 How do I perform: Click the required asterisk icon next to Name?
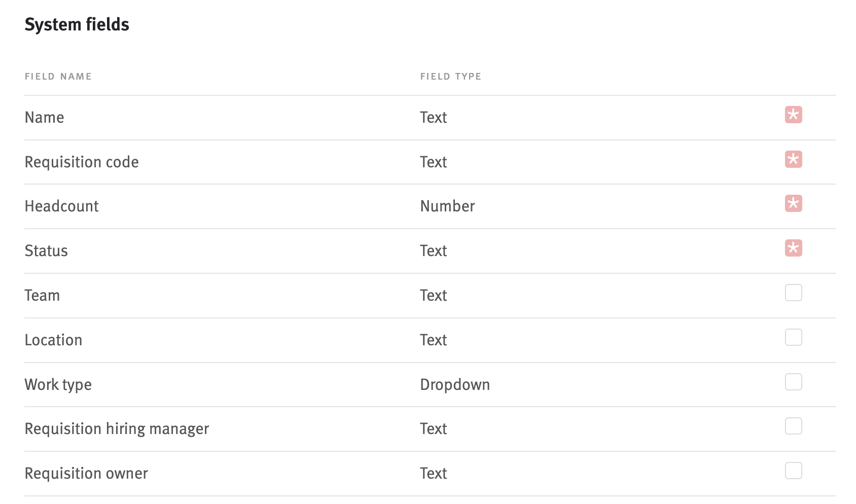point(793,115)
